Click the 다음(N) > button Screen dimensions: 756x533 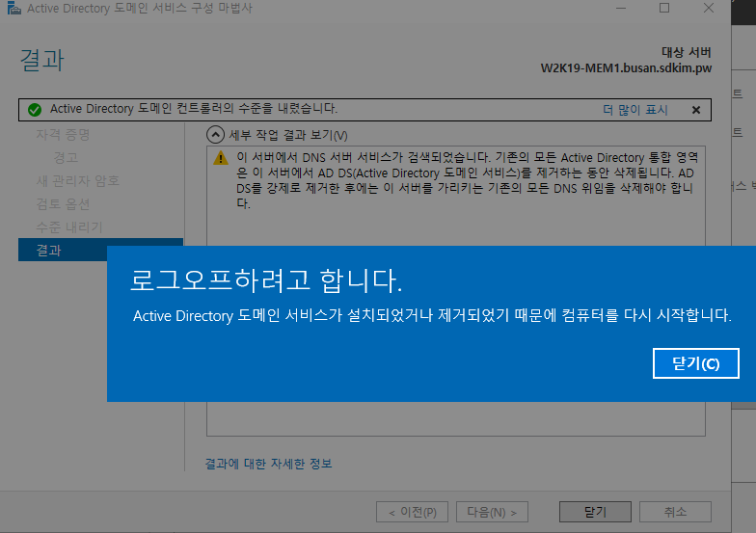(x=492, y=512)
